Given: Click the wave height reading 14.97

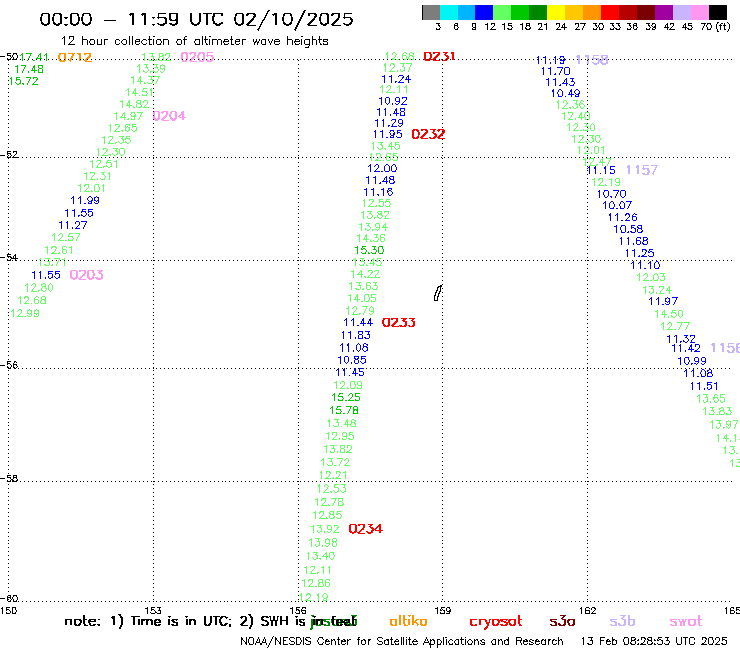Looking at the screenshot, I should coord(128,116).
